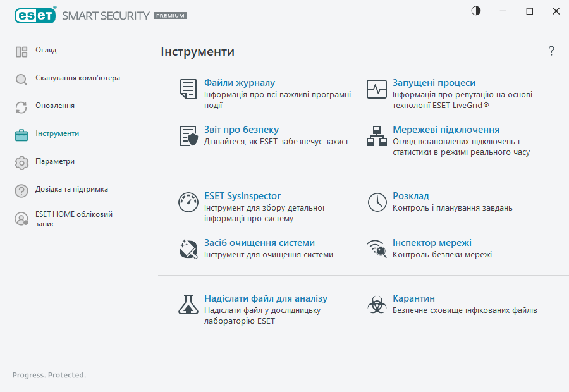Open ESET HOME обліковий запис

click(73, 219)
